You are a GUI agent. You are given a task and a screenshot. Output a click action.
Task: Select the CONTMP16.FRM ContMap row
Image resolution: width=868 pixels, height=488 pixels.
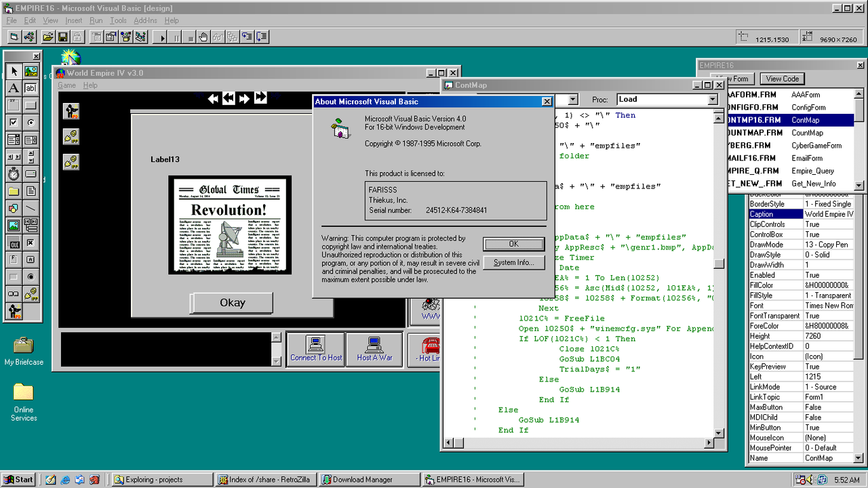[790, 120]
